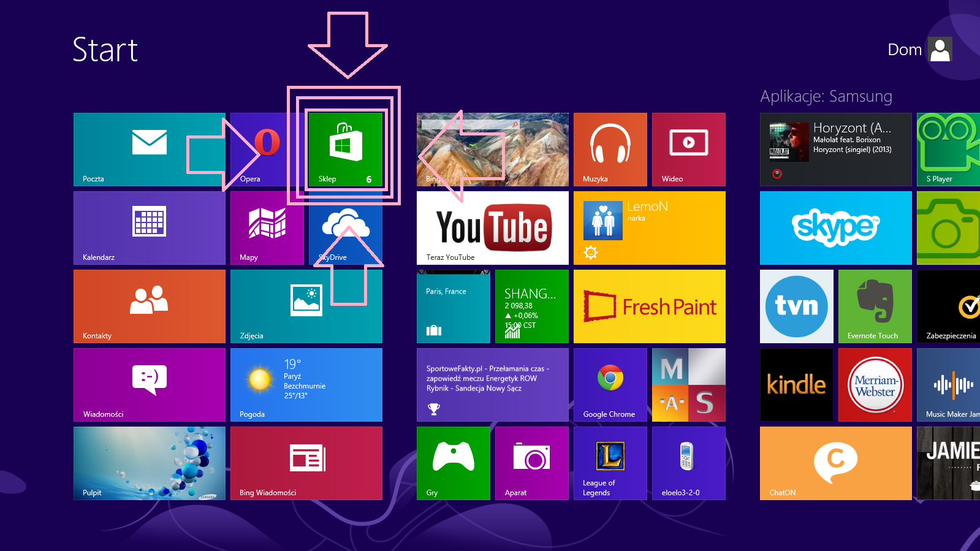Open the Bing Wiadomości news tile
Image resolution: width=980 pixels, height=551 pixels.
click(x=306, y=463)
